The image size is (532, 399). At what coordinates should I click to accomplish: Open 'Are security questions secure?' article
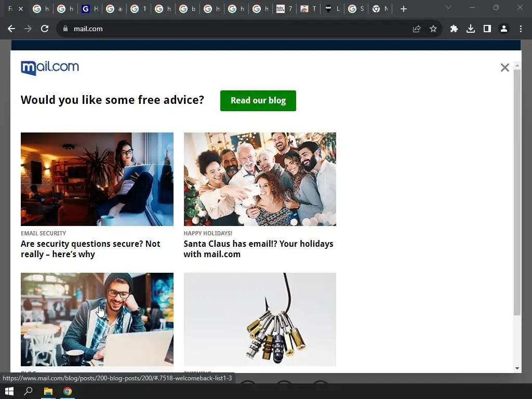(x=90, y=249)
